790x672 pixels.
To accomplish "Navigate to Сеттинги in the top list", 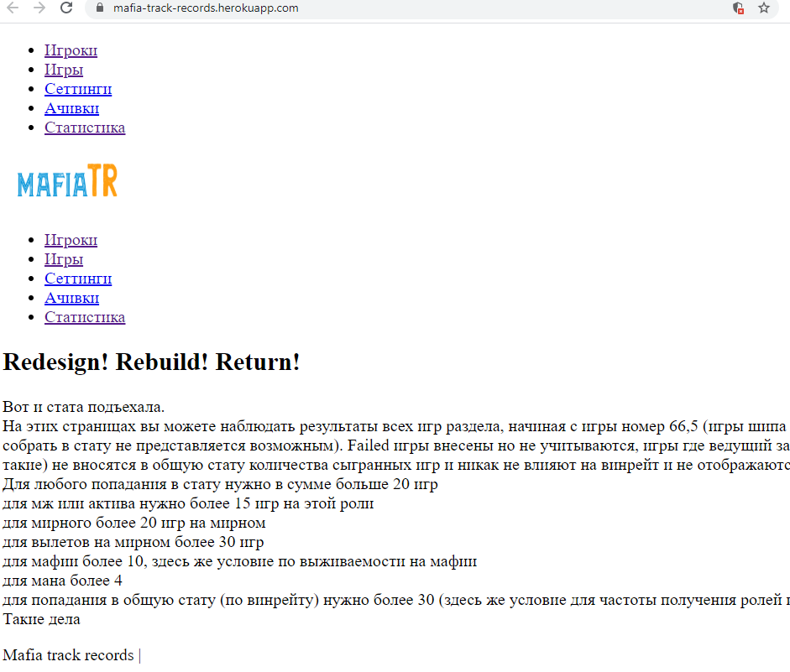I will [x=78, y=88].
